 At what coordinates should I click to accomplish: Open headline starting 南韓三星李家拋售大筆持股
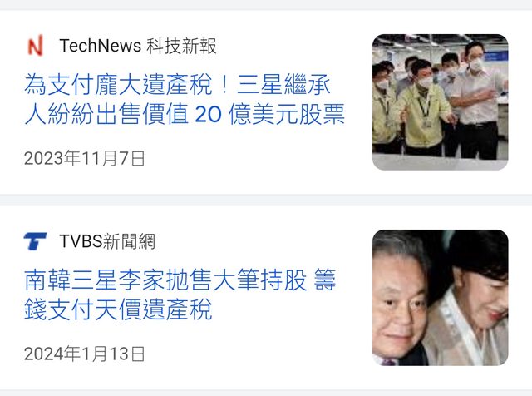pos(180,295)
